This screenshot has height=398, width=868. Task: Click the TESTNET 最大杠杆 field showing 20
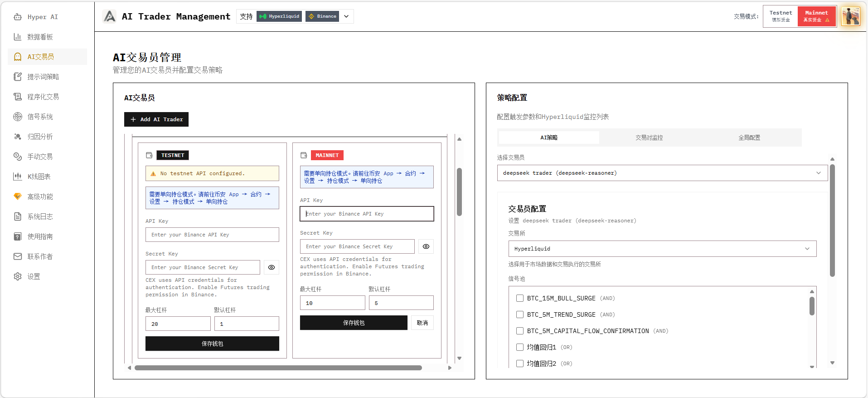point(178,324)
